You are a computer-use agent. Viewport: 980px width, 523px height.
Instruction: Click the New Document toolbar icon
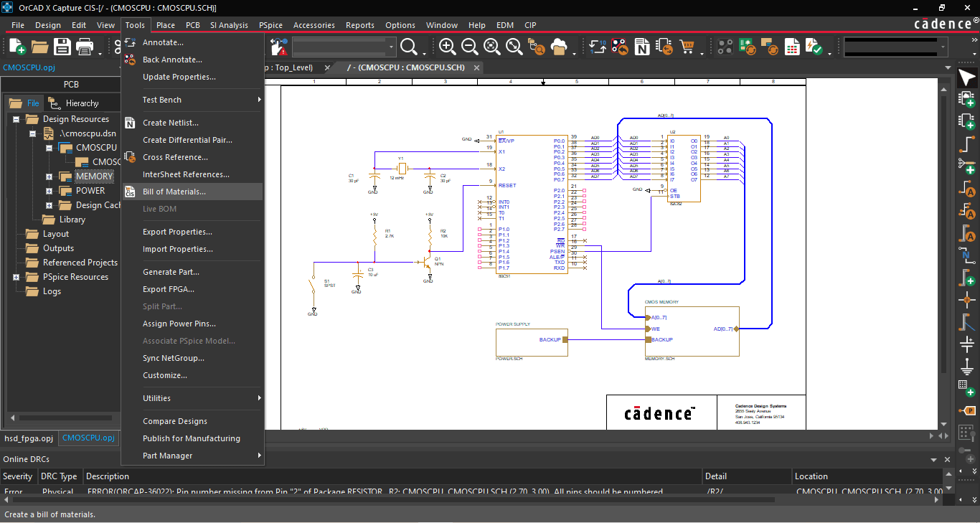tap(17, 47)
